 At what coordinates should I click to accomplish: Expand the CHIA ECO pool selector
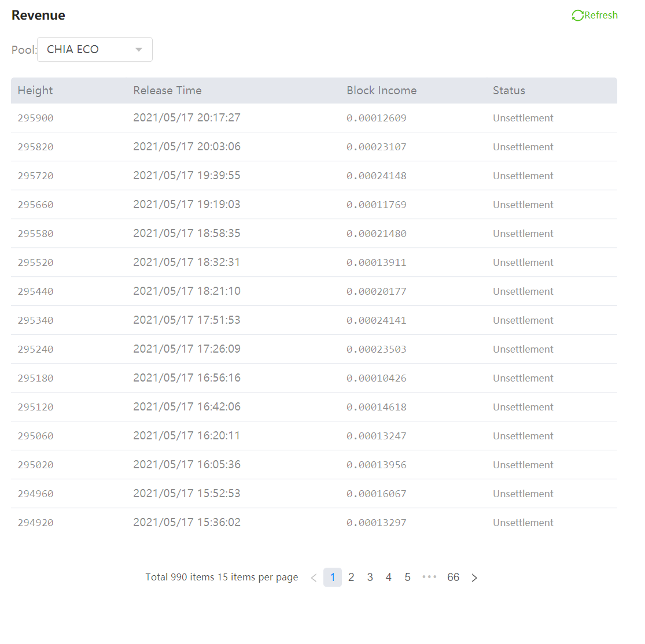click(x=94, y=50)
